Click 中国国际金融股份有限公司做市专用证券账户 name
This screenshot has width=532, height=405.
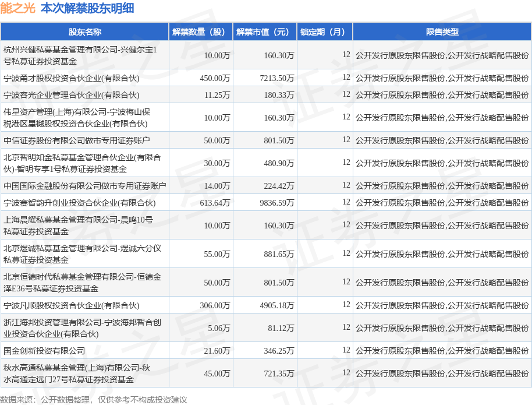pos(85,186)
